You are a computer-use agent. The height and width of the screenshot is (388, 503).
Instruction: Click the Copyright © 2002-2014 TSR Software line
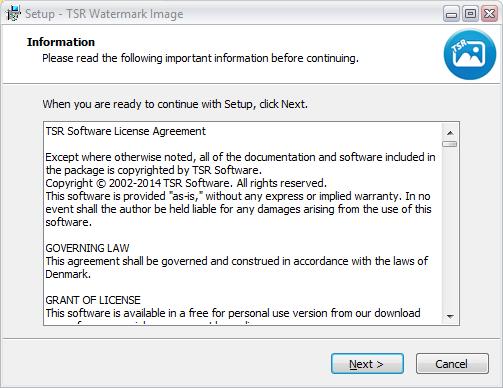point(186,183)
